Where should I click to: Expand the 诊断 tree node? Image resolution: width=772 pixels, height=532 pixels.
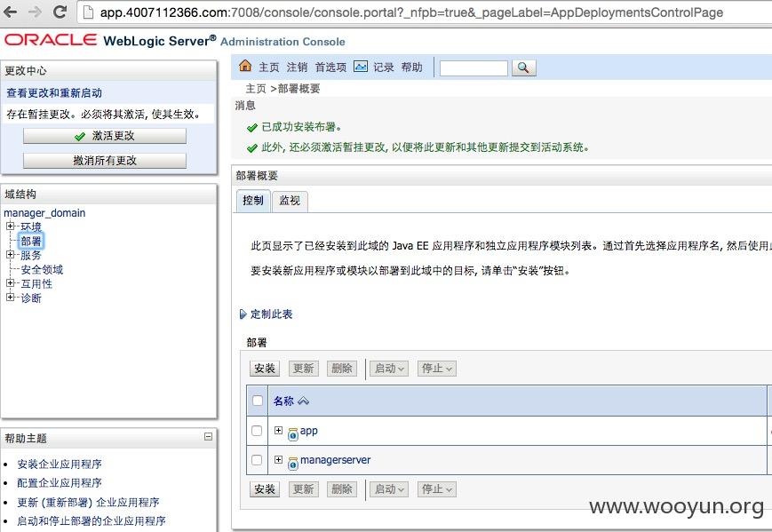click(10, 298)
